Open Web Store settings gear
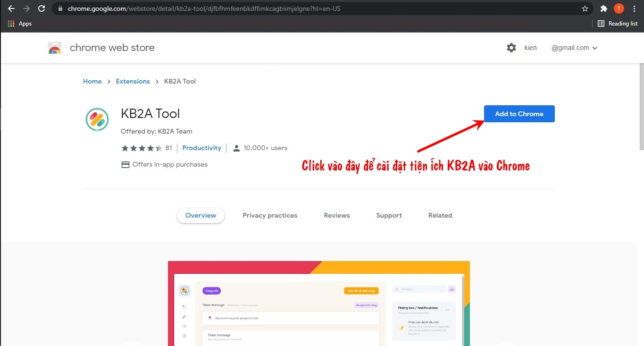This screenshot has height=346, width=644. pyautogui.click(x=511, y=48)
